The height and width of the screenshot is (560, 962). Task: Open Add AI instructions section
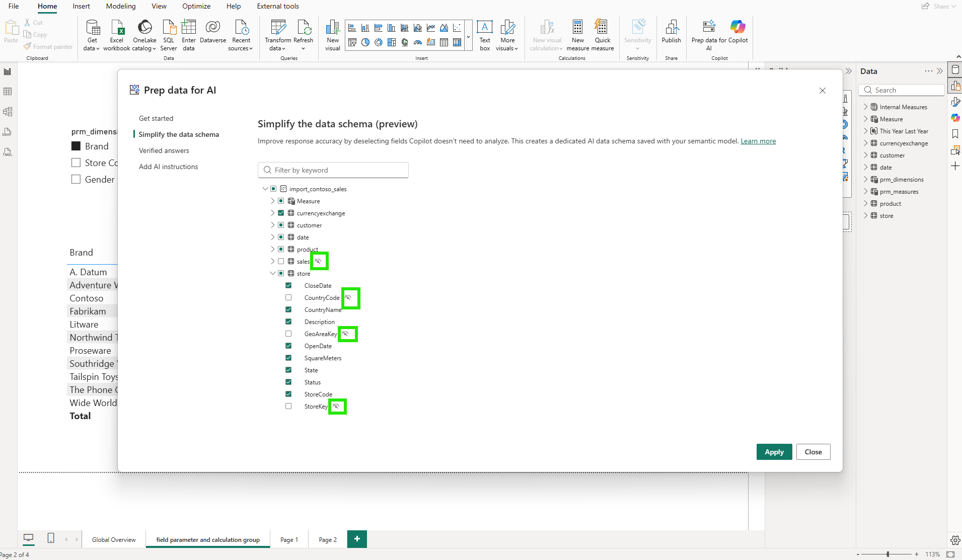coord(169,167)
